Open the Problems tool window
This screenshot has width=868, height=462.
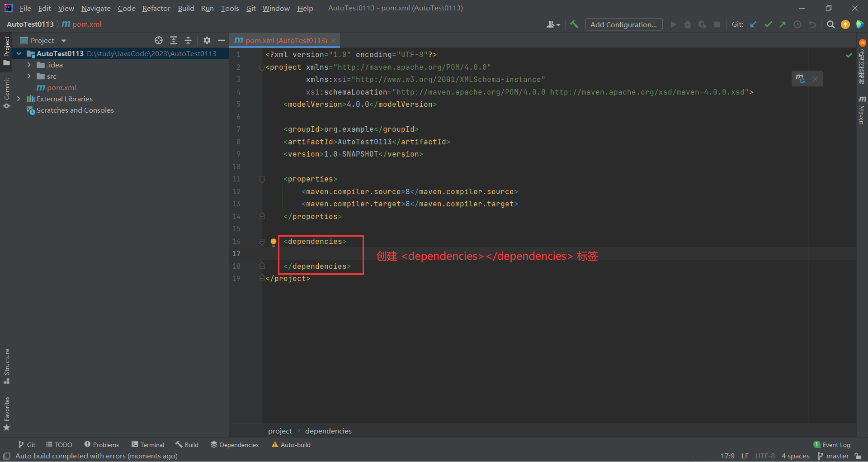102,445
